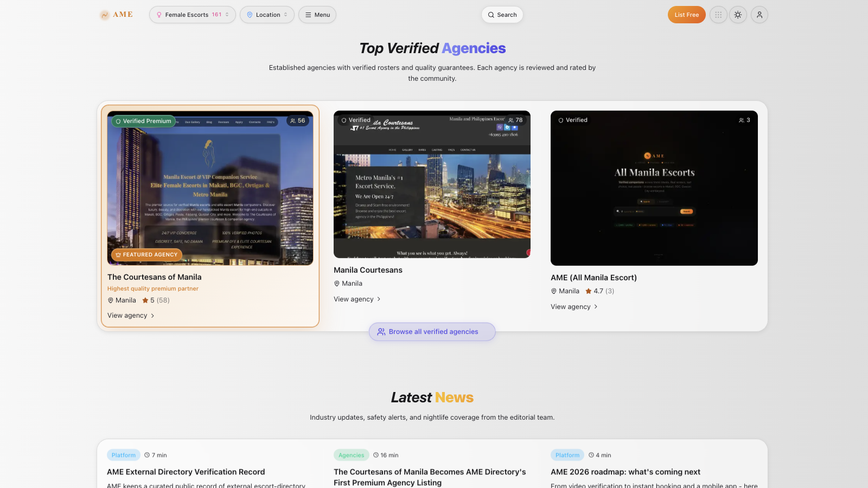This screenshot has width=868, height=488.
Task: Select the Platform tag on Verification Record article
Action: pos(124,455)
